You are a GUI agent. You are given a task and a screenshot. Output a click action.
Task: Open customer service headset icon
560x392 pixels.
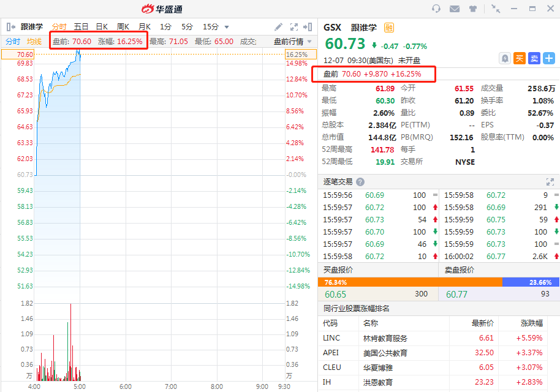coord(436,9)
